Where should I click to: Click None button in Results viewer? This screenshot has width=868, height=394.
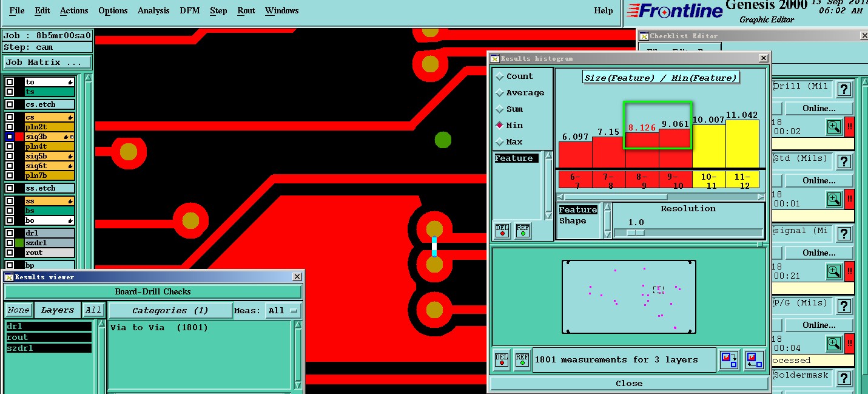(18, 310)
